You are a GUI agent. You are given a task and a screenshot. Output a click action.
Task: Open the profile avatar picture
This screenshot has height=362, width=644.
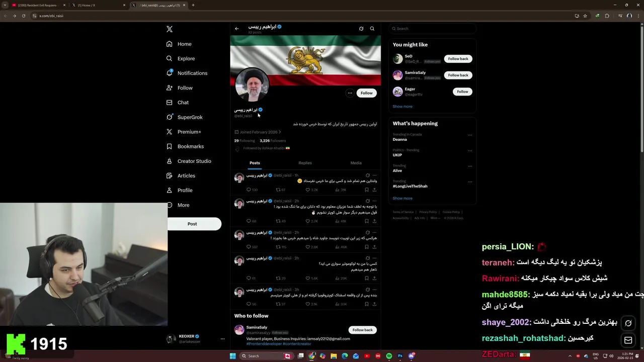(252, 84)
